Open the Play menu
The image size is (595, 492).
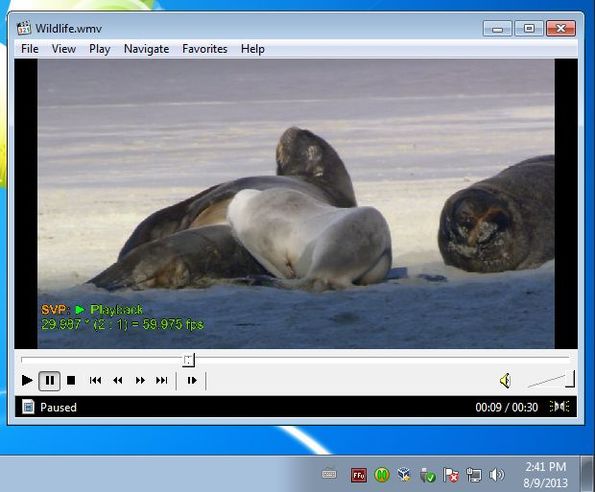click(99, 49)
